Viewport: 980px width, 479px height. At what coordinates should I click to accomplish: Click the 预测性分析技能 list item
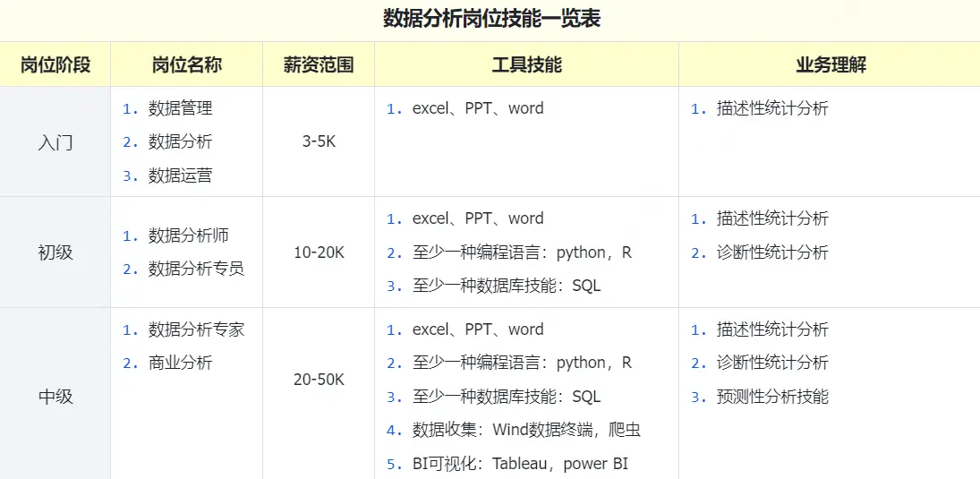(771, 397)
